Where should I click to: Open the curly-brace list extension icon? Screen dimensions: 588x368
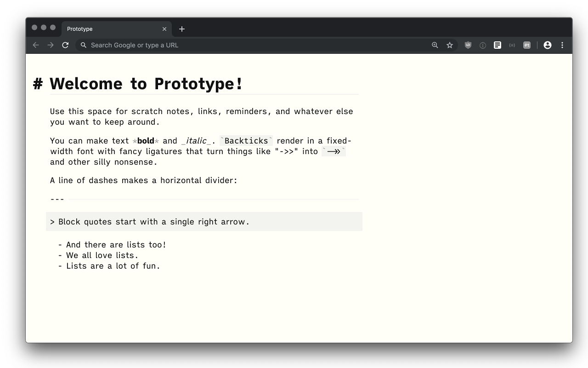(512, 45)
